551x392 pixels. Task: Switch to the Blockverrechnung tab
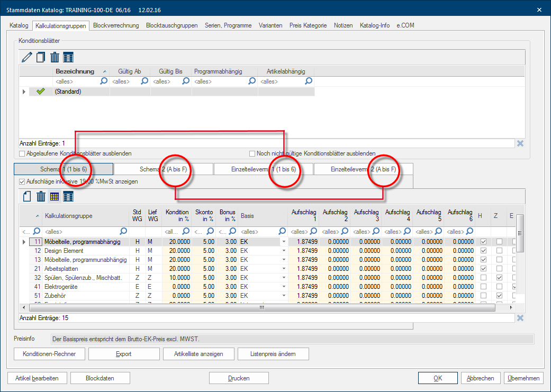116,25
